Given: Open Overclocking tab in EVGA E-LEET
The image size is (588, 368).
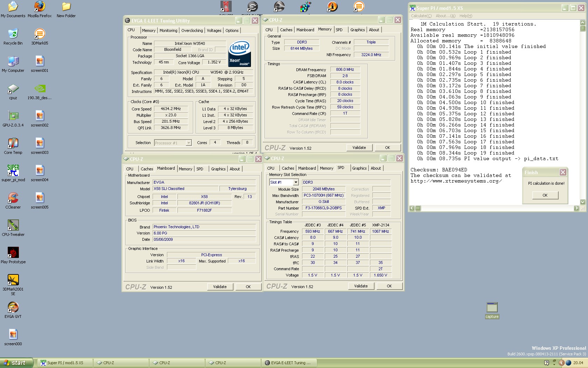Looking at the screenshot, I should tap(192, 30).
